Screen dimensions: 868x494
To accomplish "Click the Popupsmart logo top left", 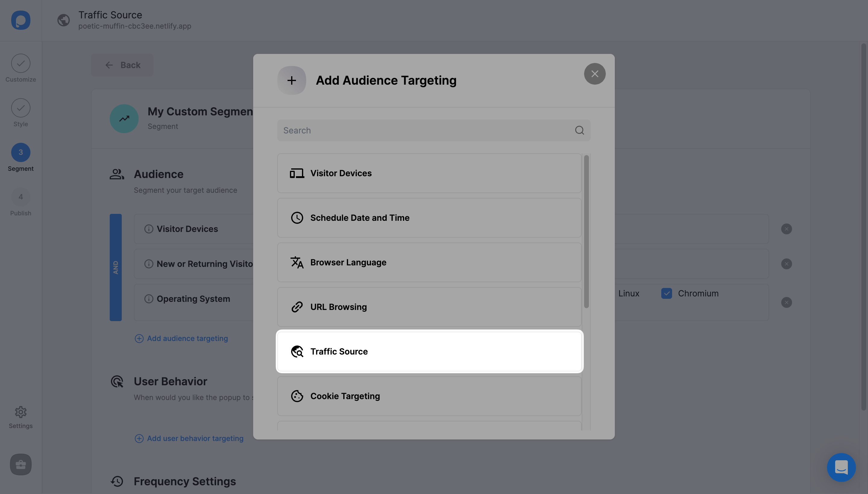I will pos(21,20).
